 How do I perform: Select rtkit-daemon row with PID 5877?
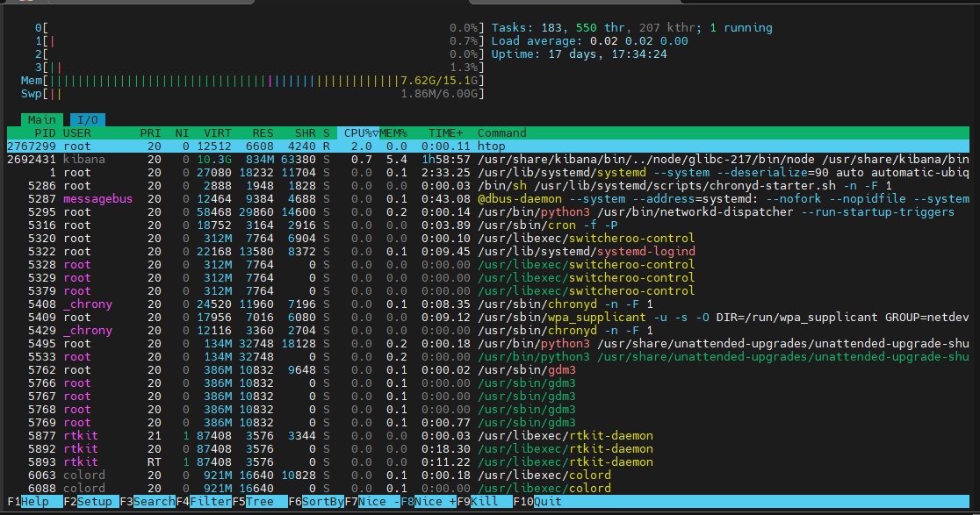[x=488, y=435]
